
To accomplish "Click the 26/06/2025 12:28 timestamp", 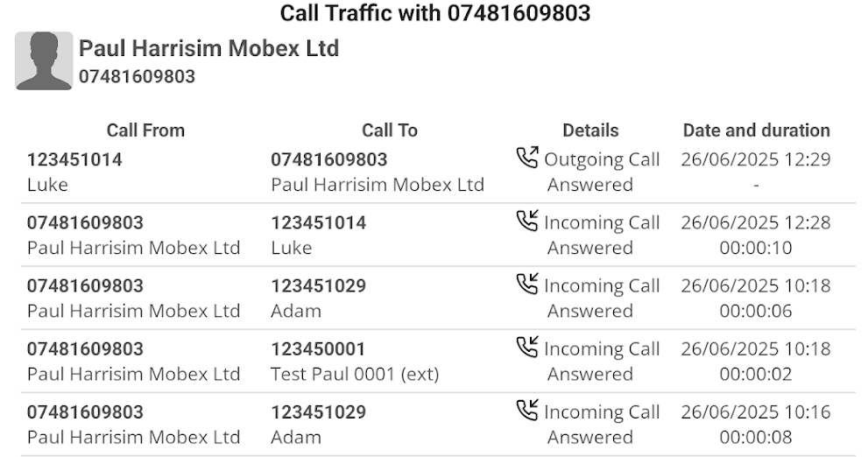I will (x=756, y=223).
